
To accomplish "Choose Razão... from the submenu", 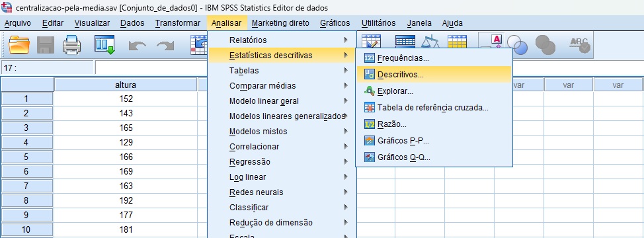I will pyautogui.click(x=434, y=124).
